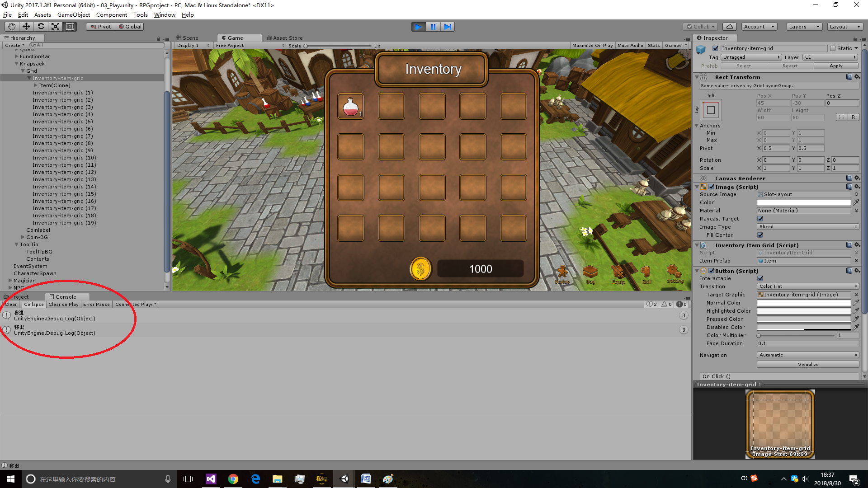868x488 pixels.
Task: Open the Cloud services icon
Action: pyautogui.click(x=730, y=27)
